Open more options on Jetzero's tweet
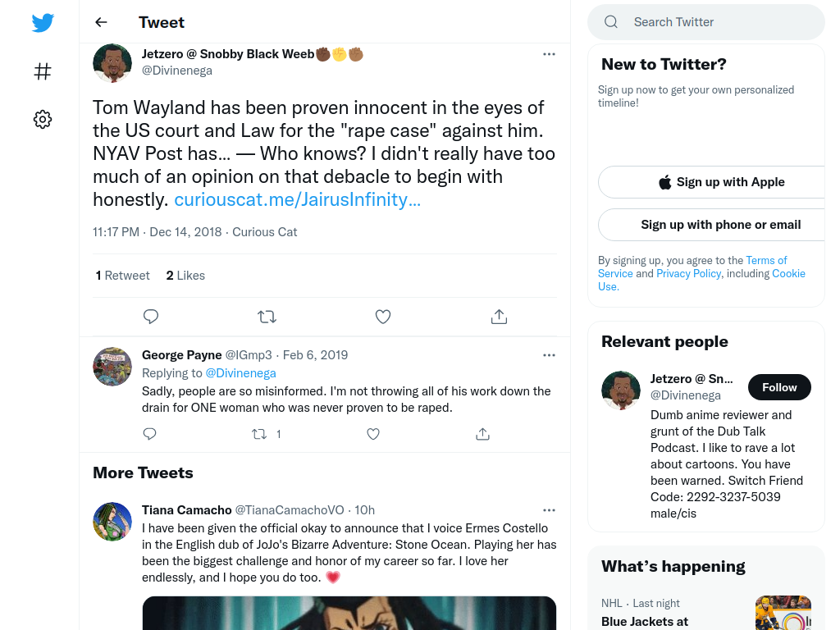This screenshot has width=840, height=630. [x=549, y=54]
